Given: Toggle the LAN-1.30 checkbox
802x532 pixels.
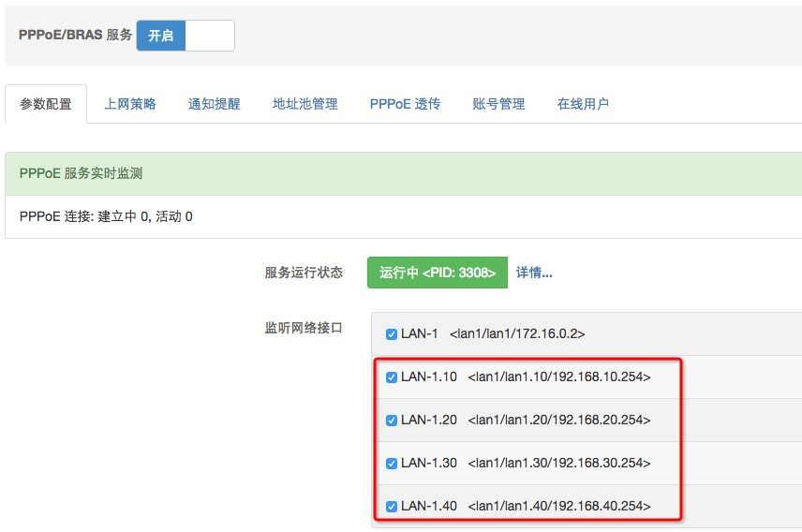Looking at the screenshot, I should [392, 464].
